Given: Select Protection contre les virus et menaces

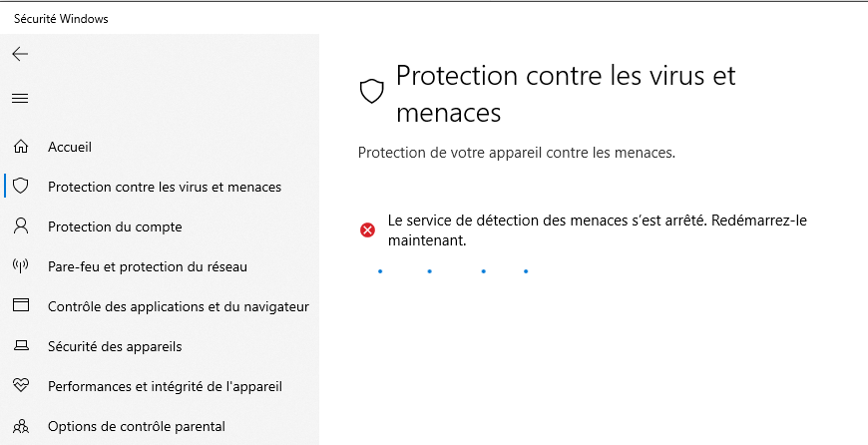Looking at the screenshot, I should (165, 187).
